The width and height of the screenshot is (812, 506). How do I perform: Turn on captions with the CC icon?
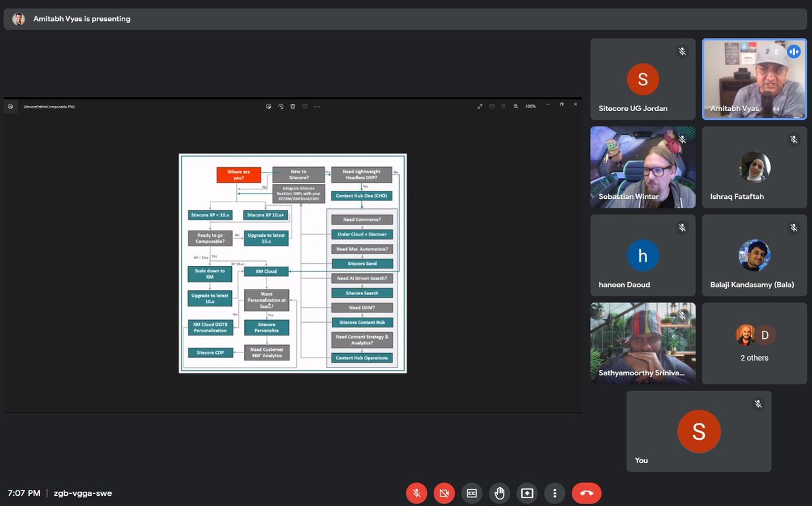tap(472, 492)
